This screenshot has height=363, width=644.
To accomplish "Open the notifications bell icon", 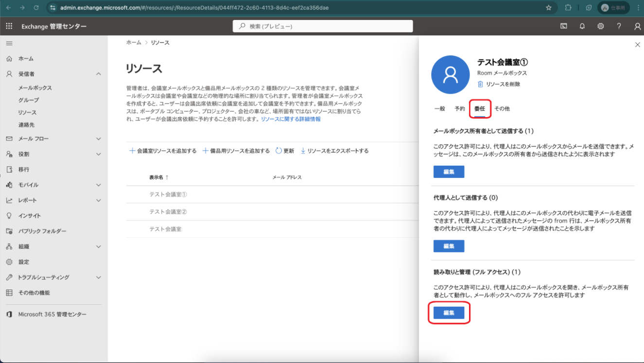I will pyautogui.click(x=582, y=26).
